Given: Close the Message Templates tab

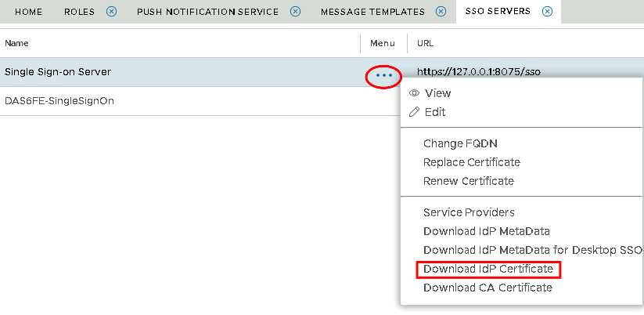Looking at the screenshot, I should 441,12.
